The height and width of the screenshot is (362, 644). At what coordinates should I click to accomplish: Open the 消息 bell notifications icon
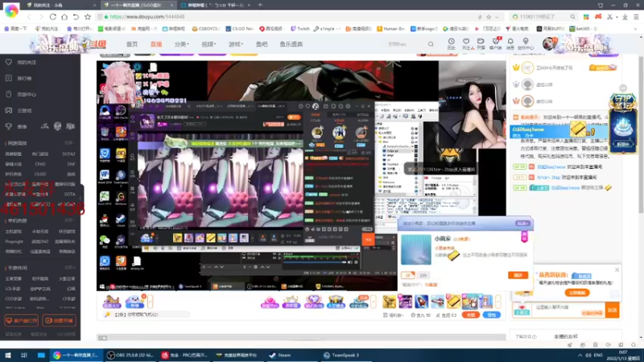(510, 43)
